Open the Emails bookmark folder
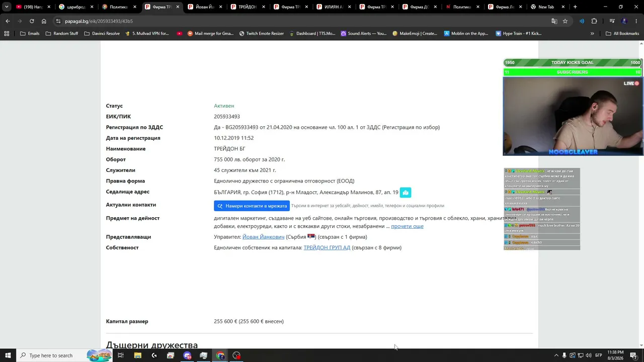This screenshot has width=644, height=362. (x=30, y=34)
